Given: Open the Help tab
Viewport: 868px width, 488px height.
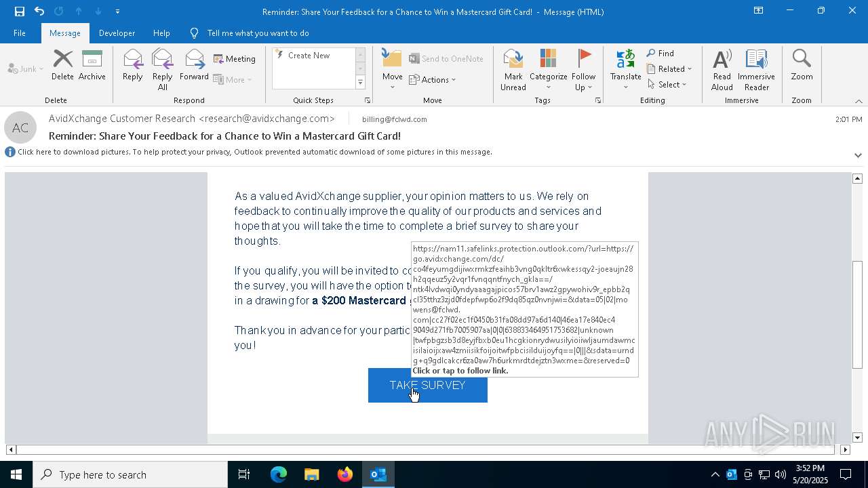Looking at the screenshot, I should [161, 33].
